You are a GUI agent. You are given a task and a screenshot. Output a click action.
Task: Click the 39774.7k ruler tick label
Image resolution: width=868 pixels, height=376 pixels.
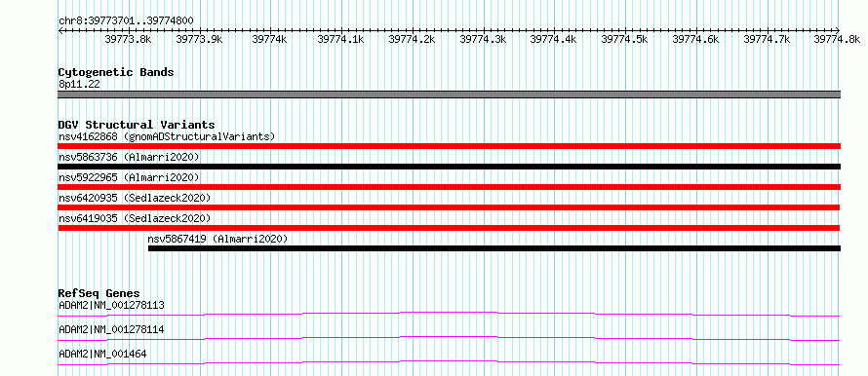click(x=767, y=39)
